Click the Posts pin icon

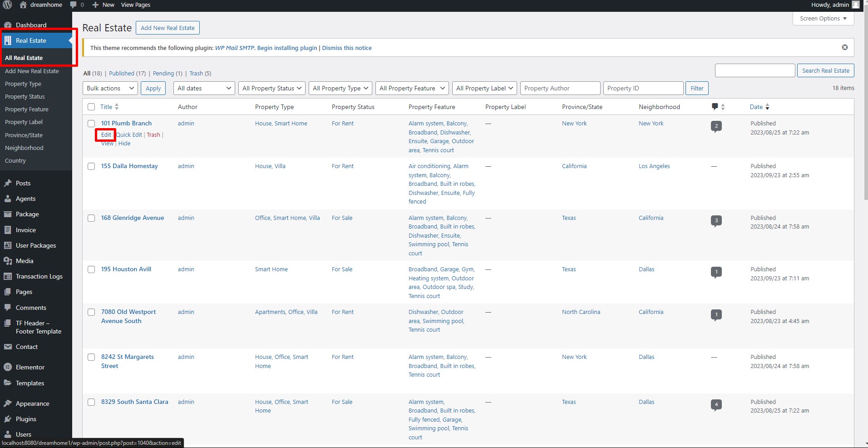coord(8,183)
